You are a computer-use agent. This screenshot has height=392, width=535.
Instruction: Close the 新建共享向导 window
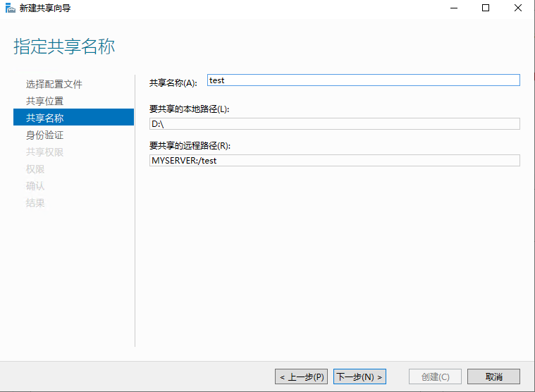coord(518,8)
